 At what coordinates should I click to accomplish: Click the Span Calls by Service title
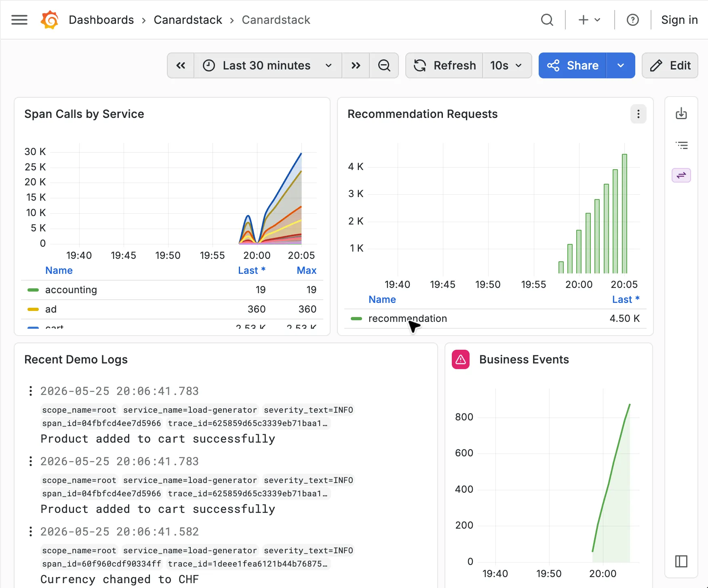pos(84,114)
